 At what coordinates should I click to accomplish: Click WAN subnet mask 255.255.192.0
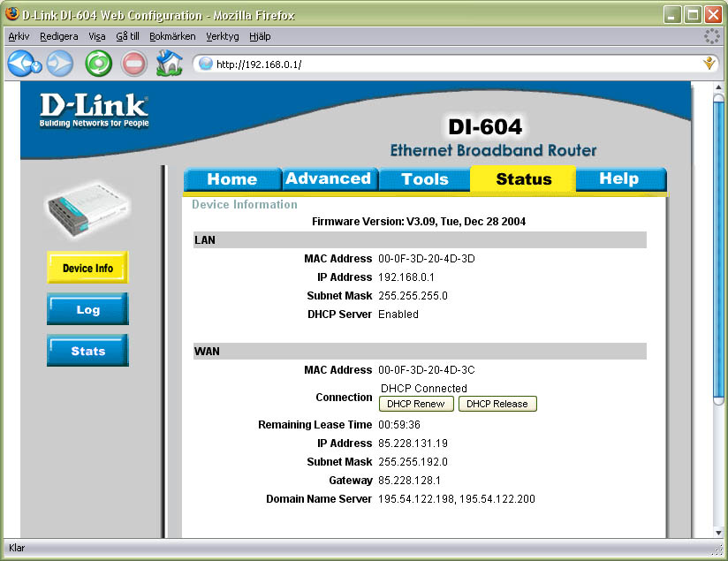click(x=413, y=462)
